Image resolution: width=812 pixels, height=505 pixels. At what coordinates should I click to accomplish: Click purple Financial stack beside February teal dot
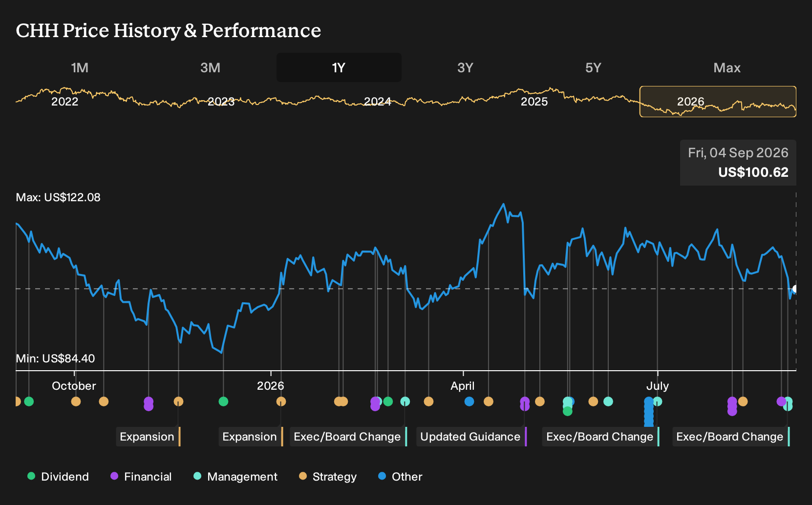375,404
